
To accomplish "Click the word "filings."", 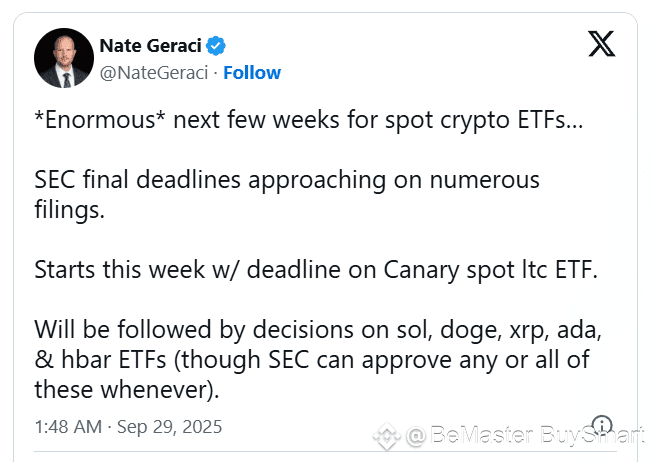I will [x=69, y=210].
